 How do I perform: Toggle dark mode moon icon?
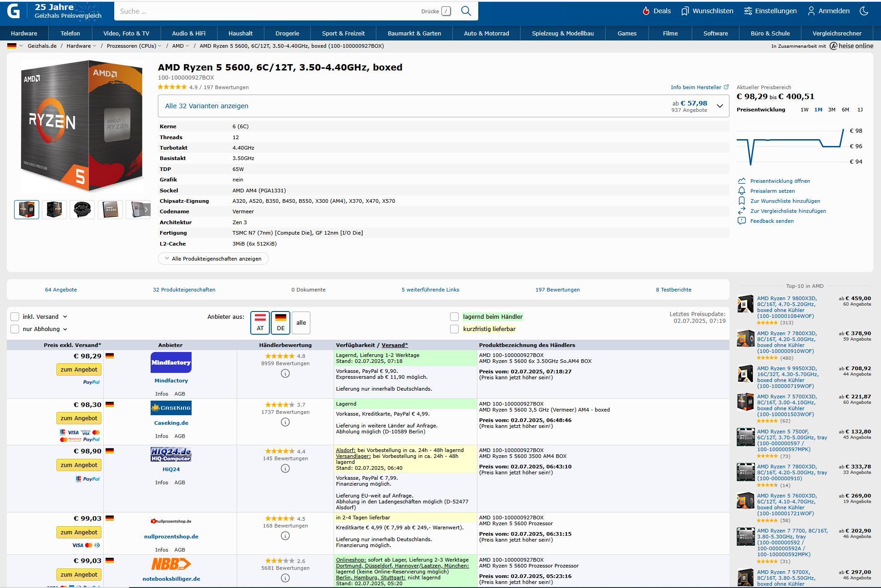864,11
